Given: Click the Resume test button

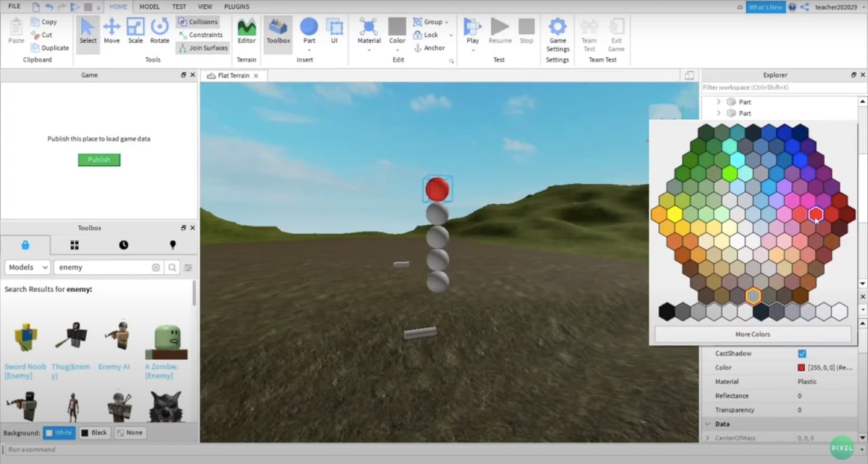Looking at the screenshot, I should [x=500, y=31].
